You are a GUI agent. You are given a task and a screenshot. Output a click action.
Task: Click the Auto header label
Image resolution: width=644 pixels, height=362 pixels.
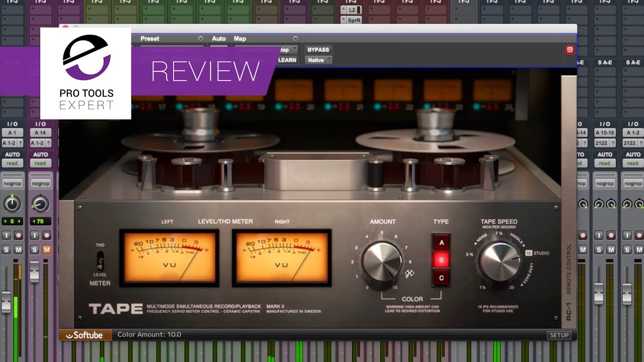(219, 39)
